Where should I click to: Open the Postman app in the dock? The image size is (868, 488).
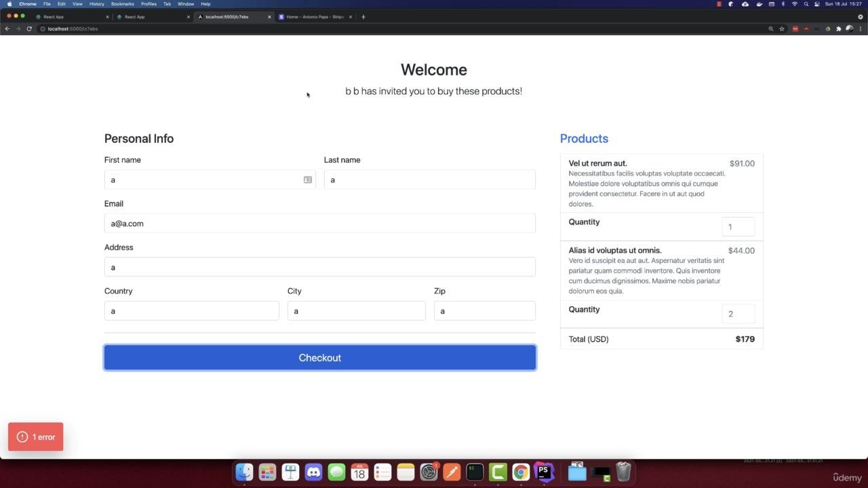452,472
